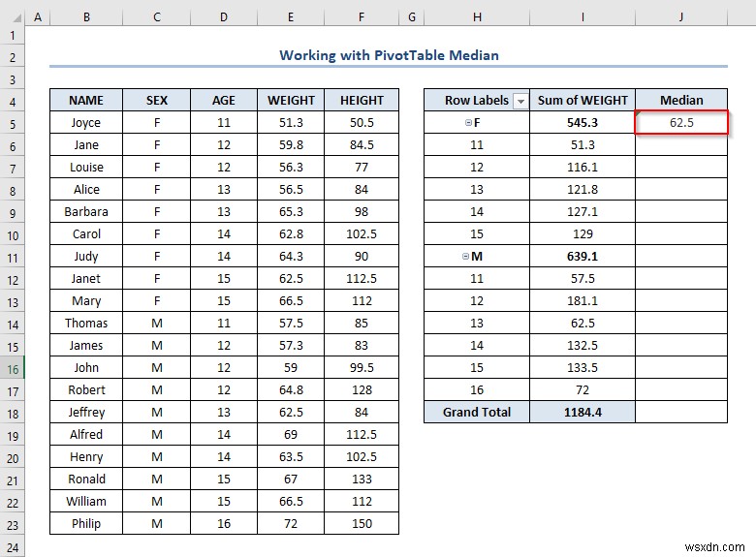The image size is (756, 557).
Task: Select the SEX header cell
Action: pos(157,100)
